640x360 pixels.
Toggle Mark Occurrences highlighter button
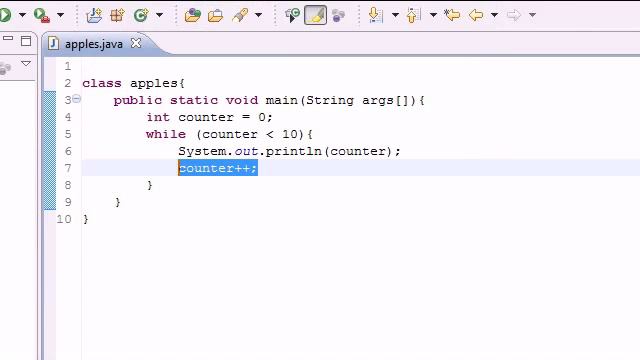(316, 15)
